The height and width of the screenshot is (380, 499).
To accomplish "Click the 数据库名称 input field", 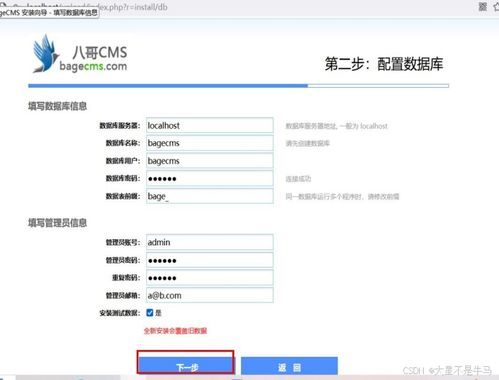I will pyautogui.click(x=210, y=143).
